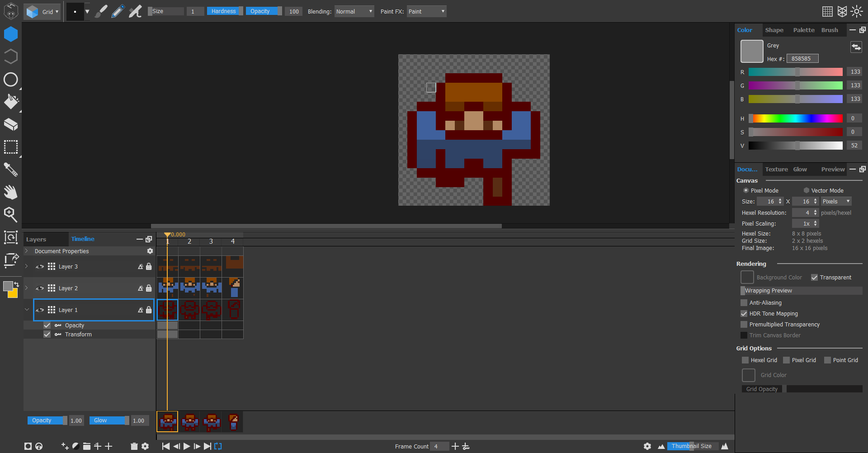Enable the Anti-Aliasing checkbox
Screen dimensions: 868x453
(x=744, y=303)
